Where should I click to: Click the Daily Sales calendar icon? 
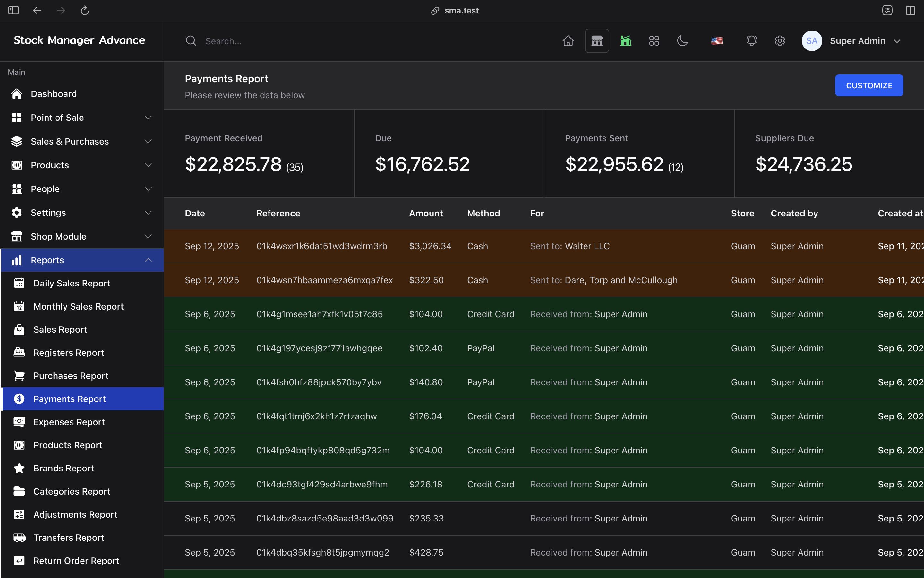19,283
